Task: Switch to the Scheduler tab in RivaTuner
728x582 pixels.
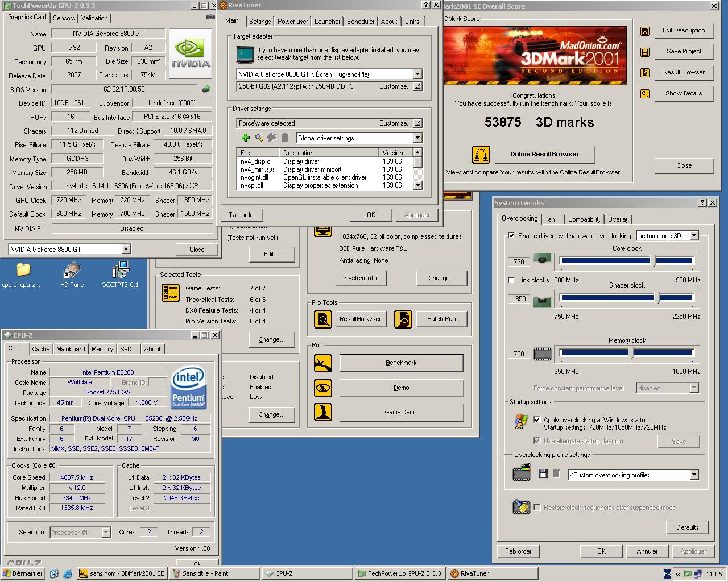Action: point(361,22)
